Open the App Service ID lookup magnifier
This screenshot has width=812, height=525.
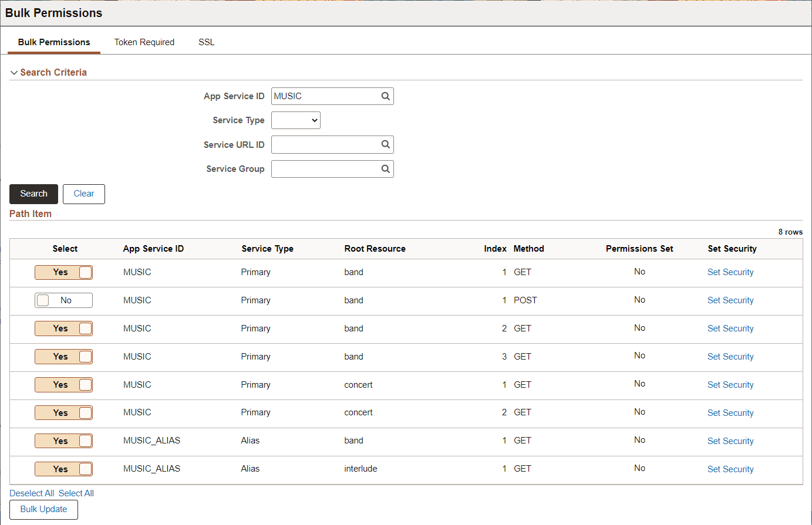point(385,96)
